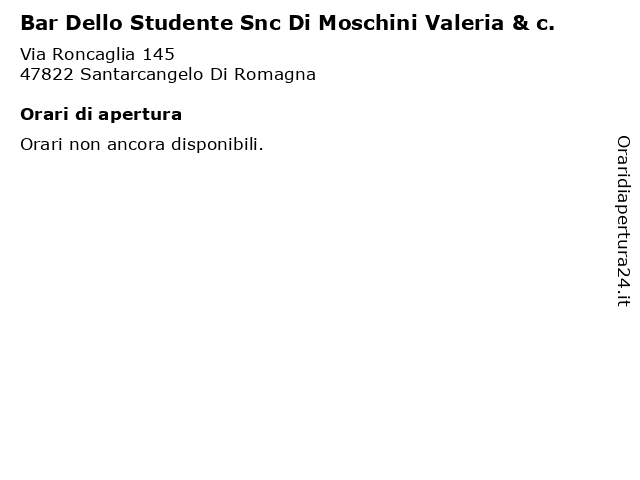Click the ampersand in the business title
The image size is (640, 480).
click(x=520, y=23)
